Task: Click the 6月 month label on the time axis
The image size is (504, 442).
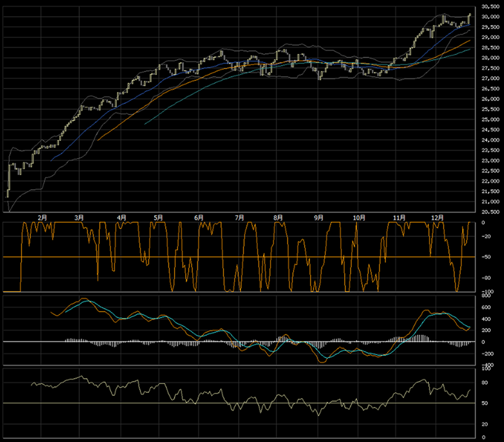Action: tap(199, 218)
